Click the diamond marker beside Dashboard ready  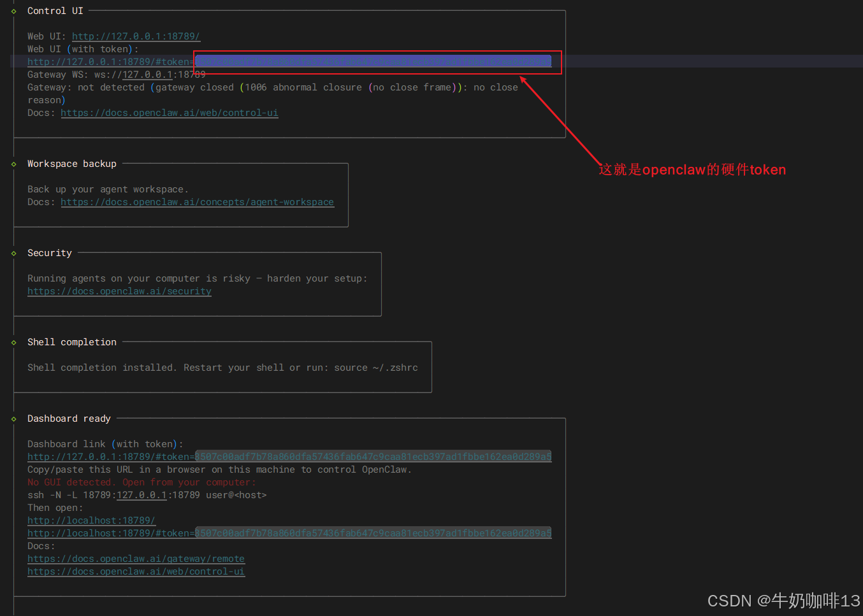click(13, 419)
